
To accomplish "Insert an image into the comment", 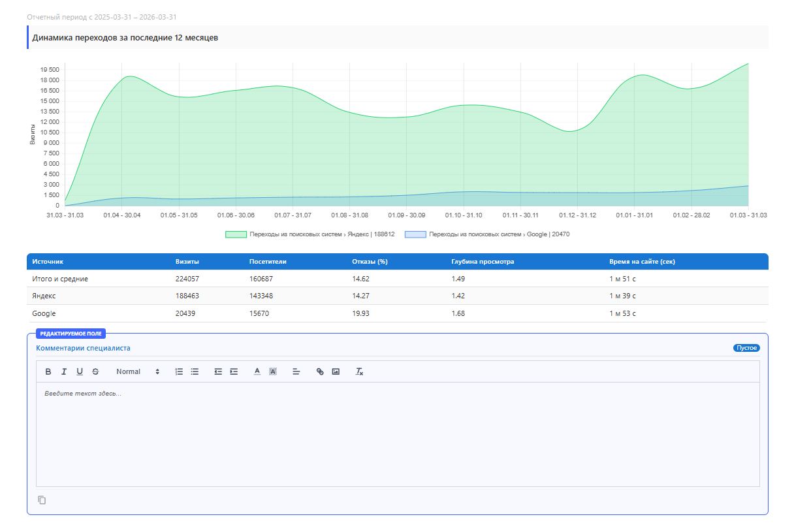I will [x=336, y=371].
